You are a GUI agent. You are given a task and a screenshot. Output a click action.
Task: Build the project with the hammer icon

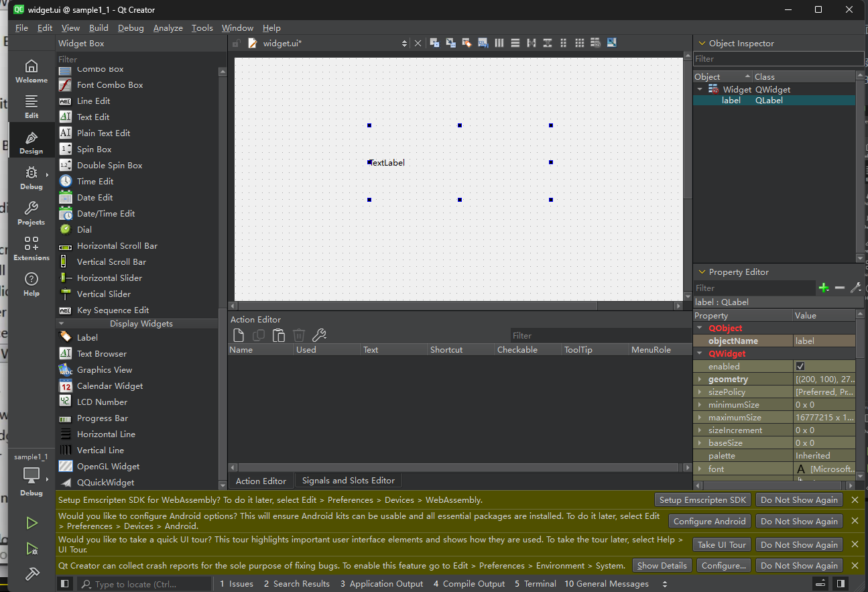[32, 574]
